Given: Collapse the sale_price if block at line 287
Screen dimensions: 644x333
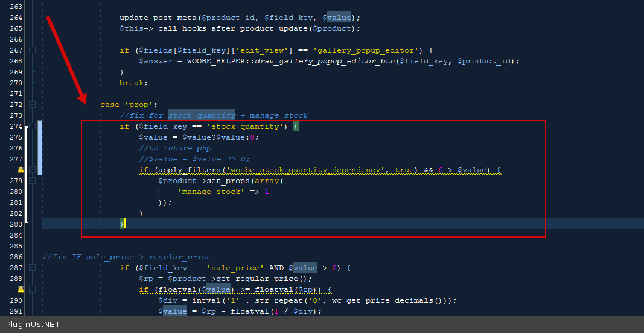Looking at the screenshot, I should (x=33, y=268).
